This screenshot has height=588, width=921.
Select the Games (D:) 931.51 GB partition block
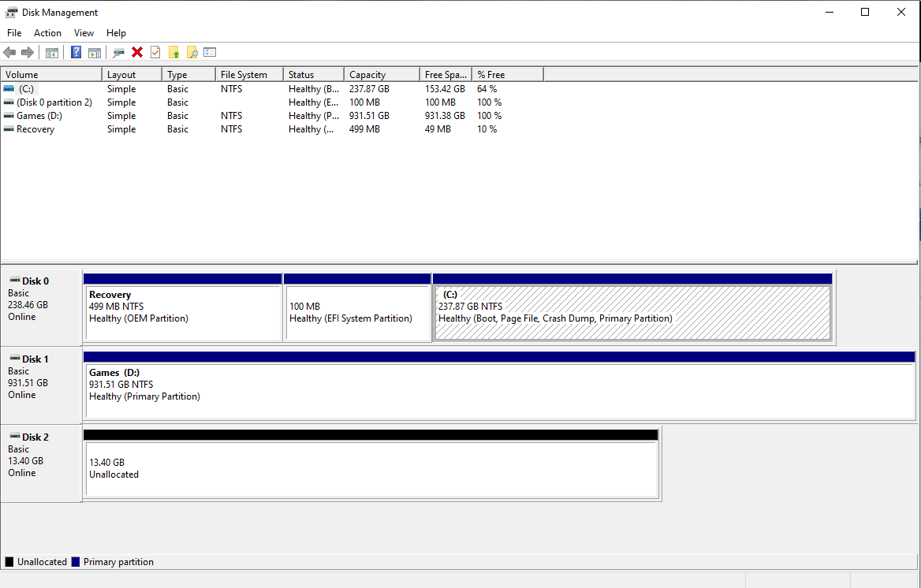click(500, 386)
